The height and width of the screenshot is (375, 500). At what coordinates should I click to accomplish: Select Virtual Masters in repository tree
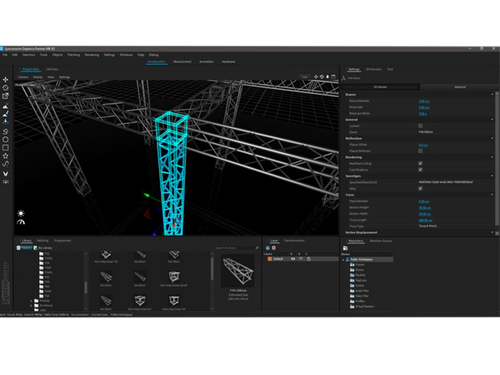(x=365, y=306)
